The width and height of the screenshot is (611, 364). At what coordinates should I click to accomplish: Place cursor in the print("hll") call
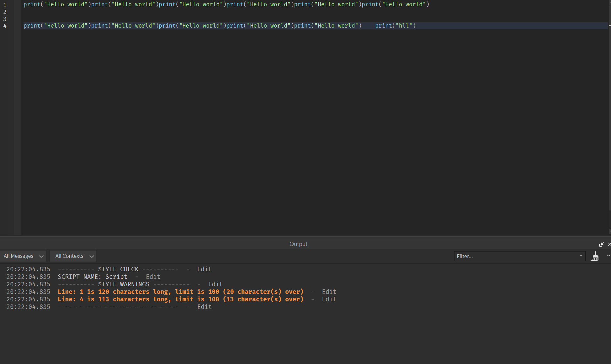(x=395, y=25)
